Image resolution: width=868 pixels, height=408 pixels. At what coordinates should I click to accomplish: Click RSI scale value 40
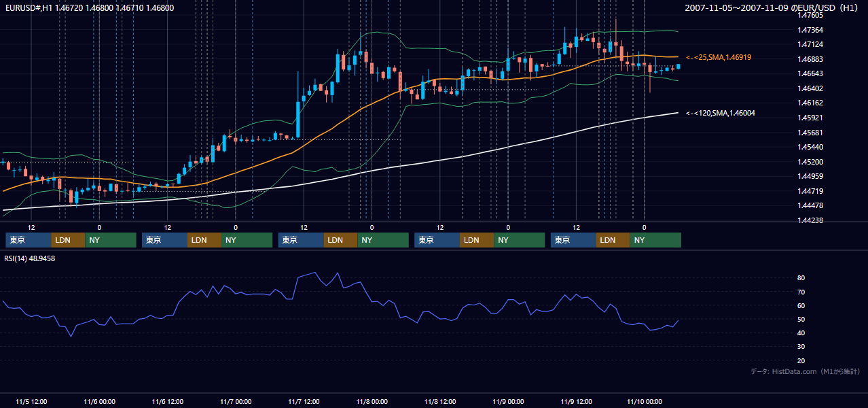click(801, 333)
